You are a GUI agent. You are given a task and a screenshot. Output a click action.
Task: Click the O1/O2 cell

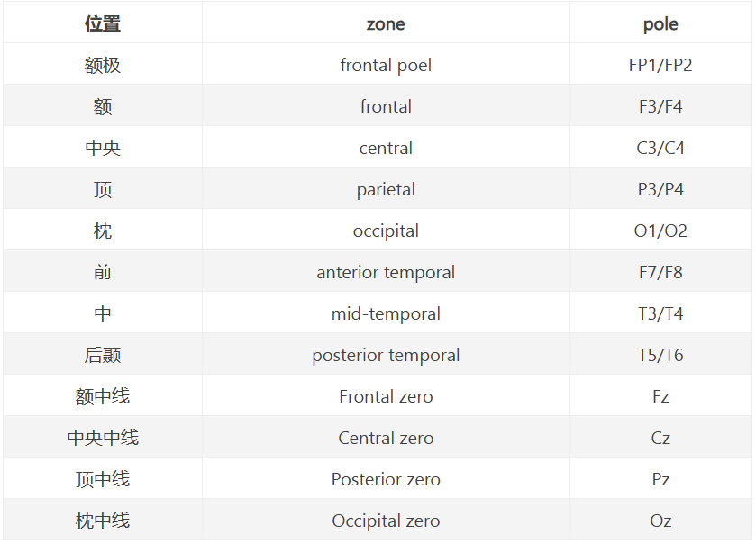point(660,231)
